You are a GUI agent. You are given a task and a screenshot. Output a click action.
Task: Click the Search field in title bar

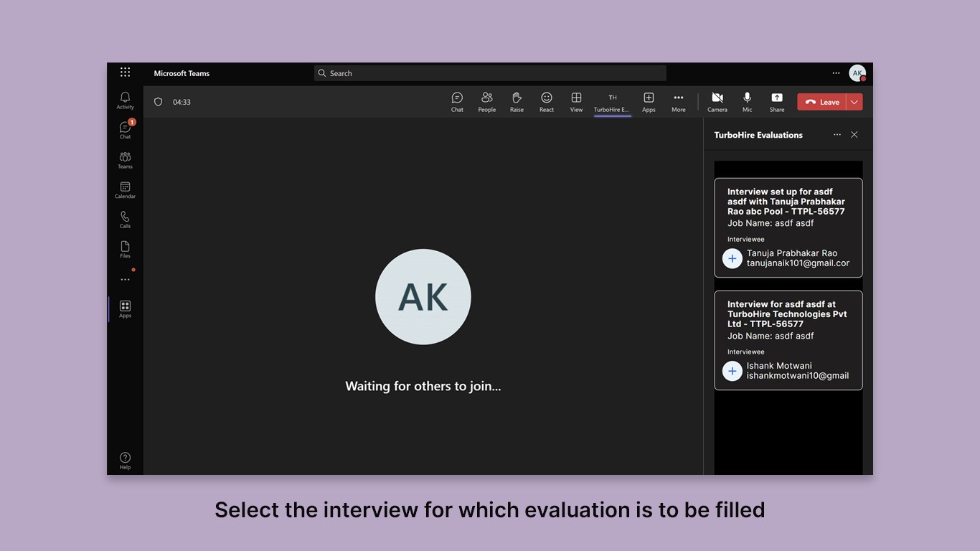click(x=490, y=73)
